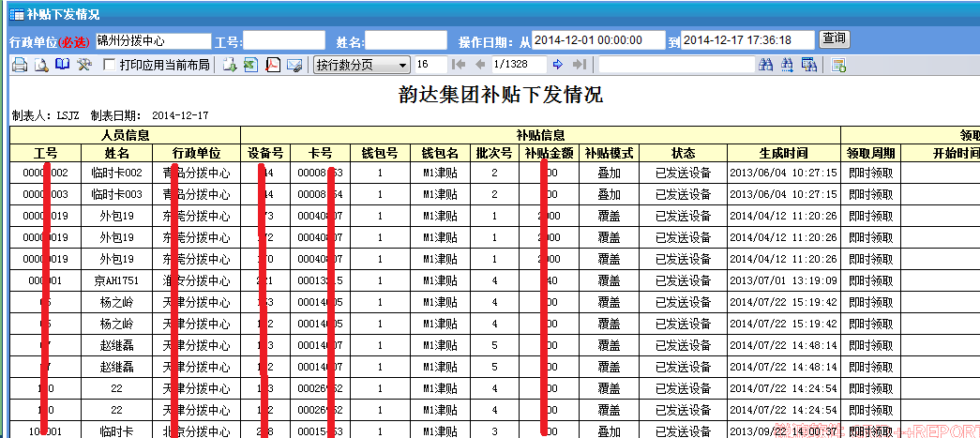This screenshot has width=980, height=438.
Task: Export the report to Excel
Action: (250, 65)
